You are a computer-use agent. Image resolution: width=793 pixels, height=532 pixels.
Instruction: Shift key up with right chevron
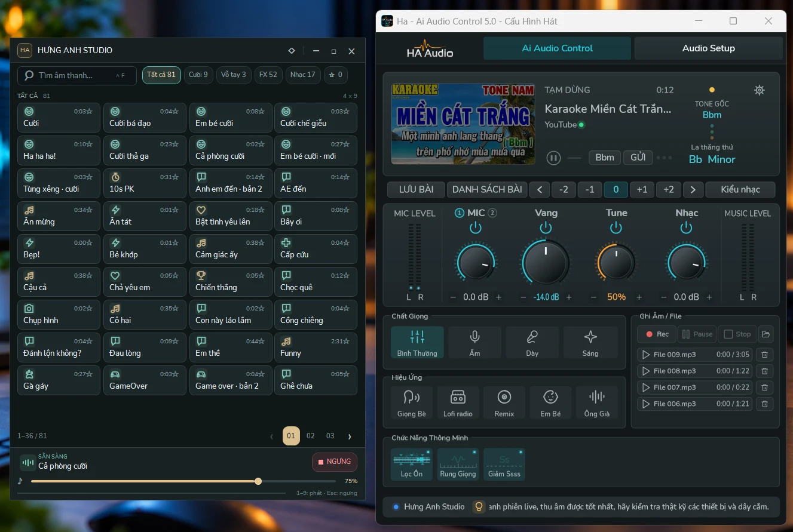pos(693,189)
